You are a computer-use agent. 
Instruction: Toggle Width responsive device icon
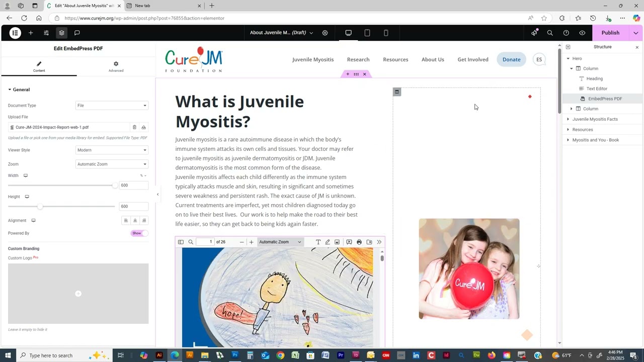26,175
